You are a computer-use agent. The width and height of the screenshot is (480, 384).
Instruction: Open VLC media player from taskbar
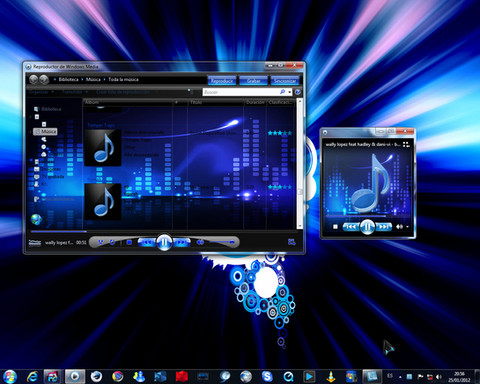pyautogui.click(x=330, y=377)
